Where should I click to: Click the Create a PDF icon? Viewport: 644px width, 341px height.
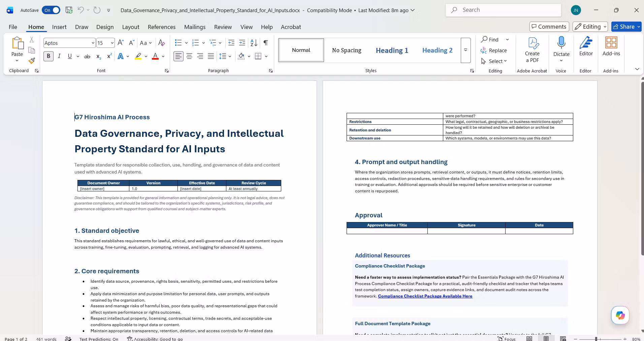[532, 50]
